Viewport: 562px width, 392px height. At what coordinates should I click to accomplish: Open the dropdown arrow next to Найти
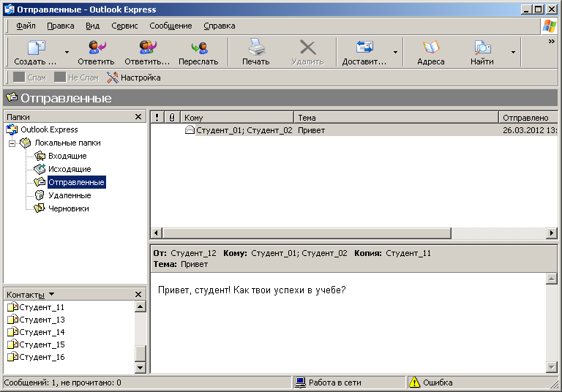513,53
